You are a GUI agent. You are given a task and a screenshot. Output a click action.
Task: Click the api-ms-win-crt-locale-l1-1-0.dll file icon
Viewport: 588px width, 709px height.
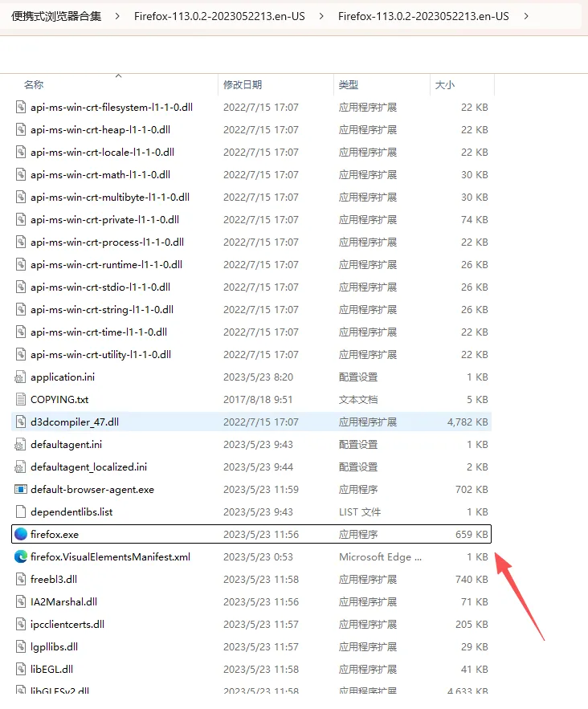click(21, 152)
